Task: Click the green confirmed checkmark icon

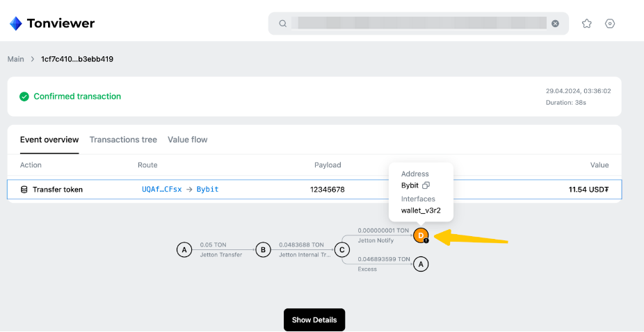Action: (24, 97)
